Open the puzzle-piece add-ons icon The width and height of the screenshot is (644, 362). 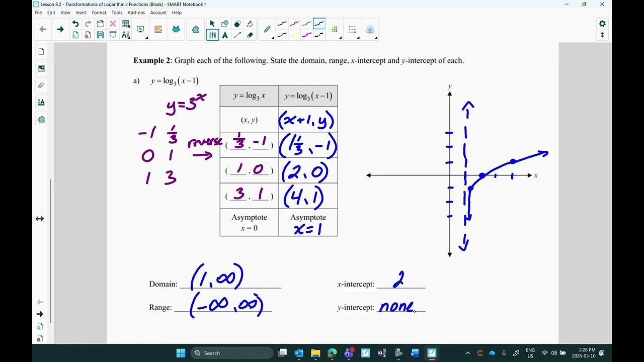196,30
